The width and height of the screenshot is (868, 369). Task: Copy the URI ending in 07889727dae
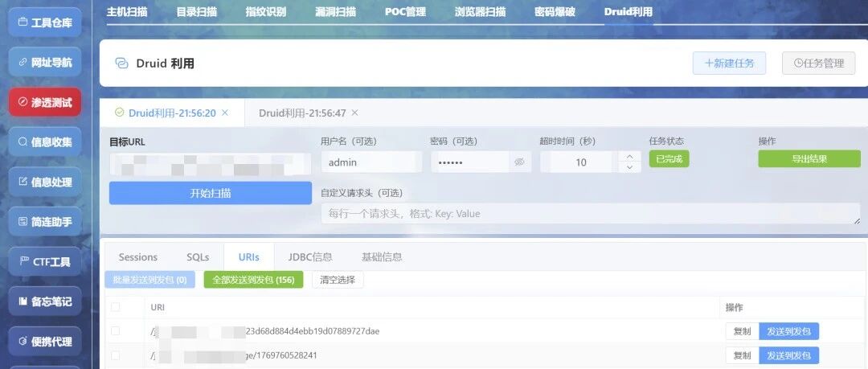pyautogui.click(x=743, y=331)
